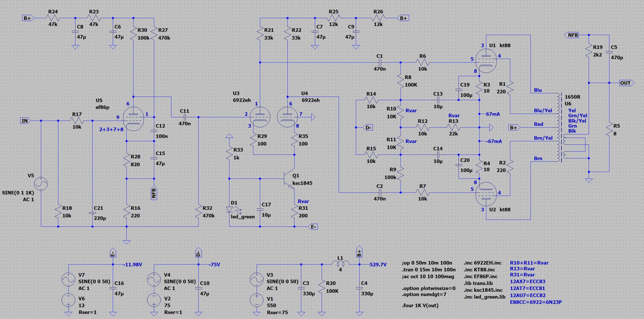
Task: Click the -75V voltage readout
Action: (x=214, y=265)
